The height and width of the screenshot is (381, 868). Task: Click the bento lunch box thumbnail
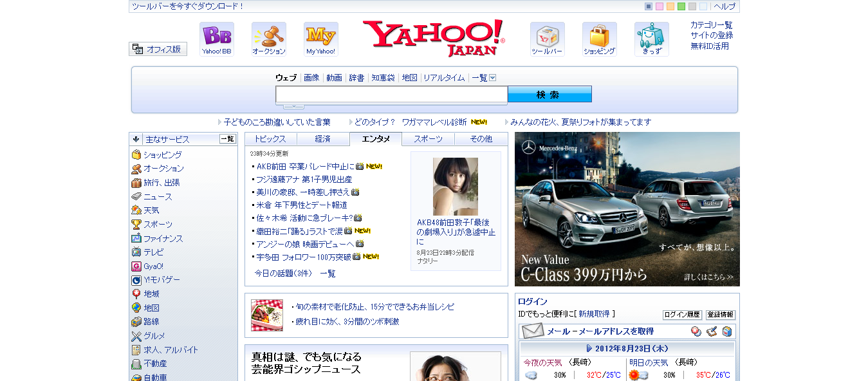[x=267, y=315]
